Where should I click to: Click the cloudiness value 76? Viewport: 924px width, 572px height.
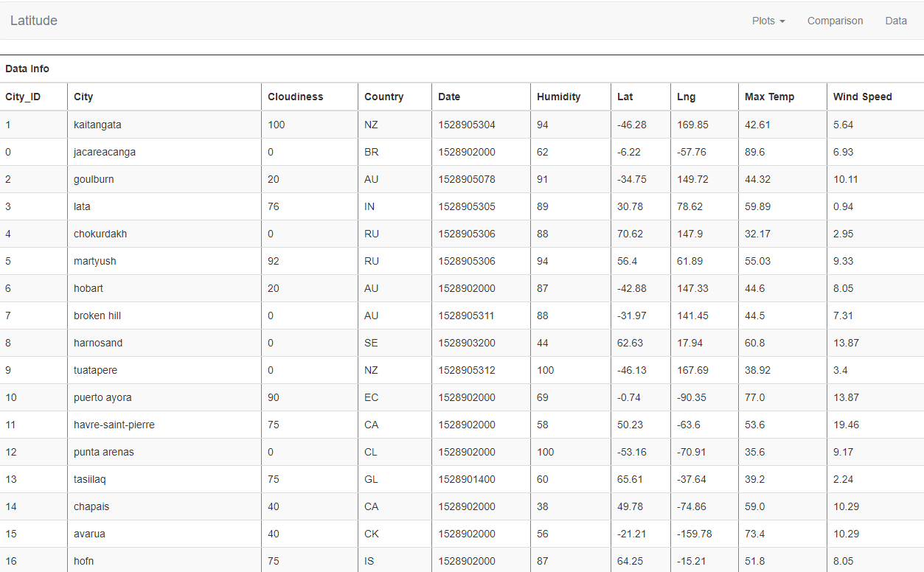[274, 206]
